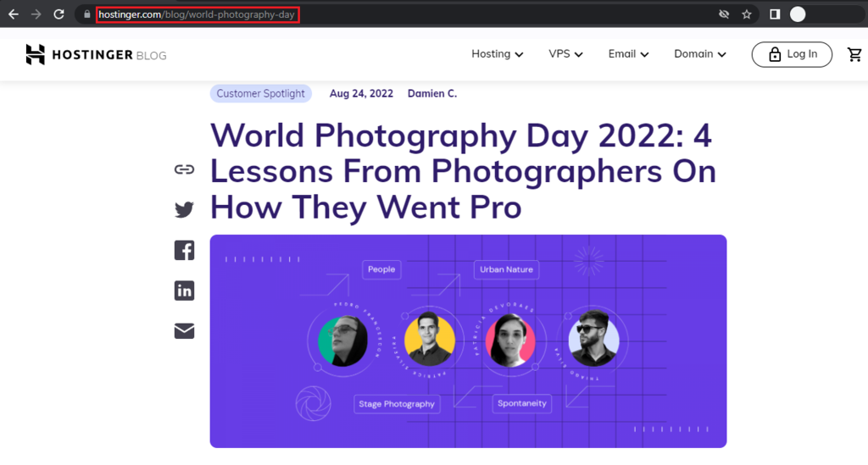The height and width of the screenshot is (465, 868).
Task: Reload the page
Action: click(58, 14)
